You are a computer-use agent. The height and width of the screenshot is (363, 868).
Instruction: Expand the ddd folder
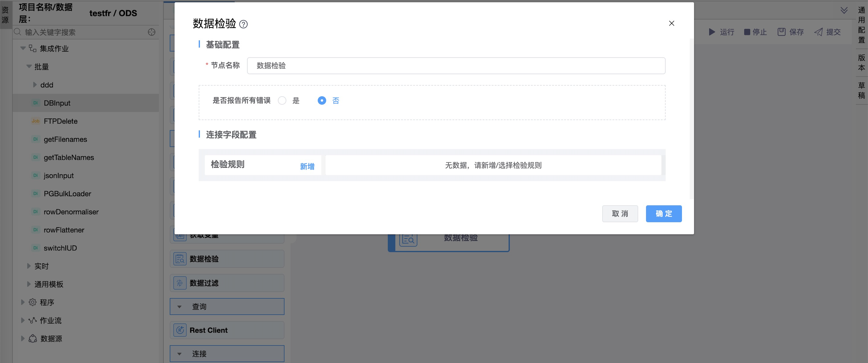(35, 85)
